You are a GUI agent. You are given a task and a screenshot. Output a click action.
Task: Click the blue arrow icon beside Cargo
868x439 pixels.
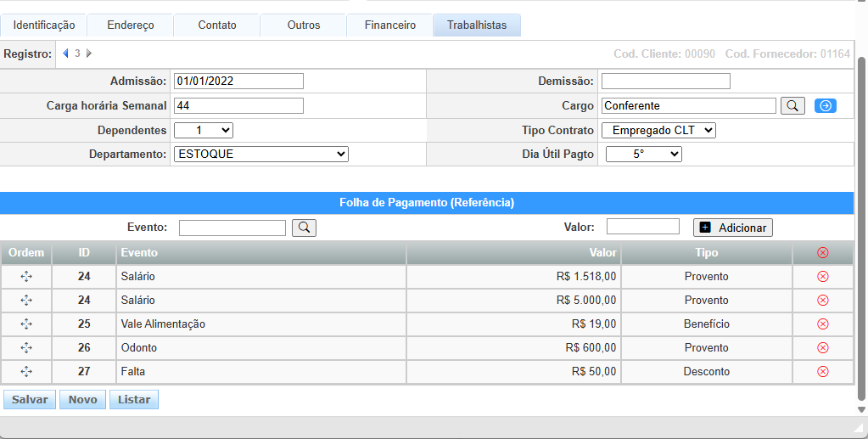click(825, 106)
